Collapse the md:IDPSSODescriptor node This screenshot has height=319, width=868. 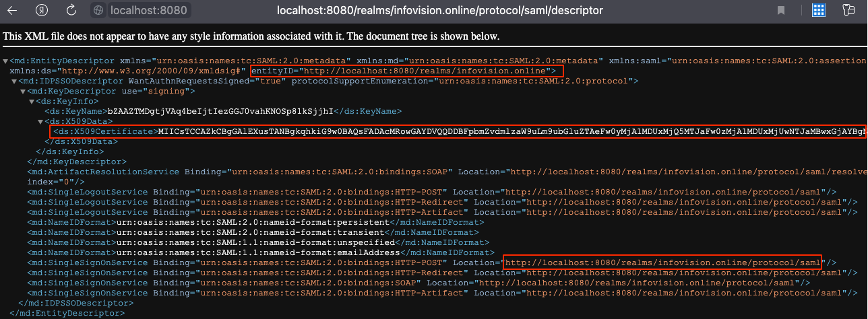tap(15, 81)
